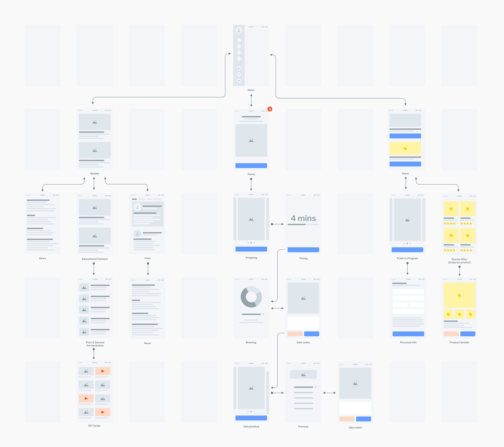This screenshot has width=504, height=447.
Task: Click the blue button on Home screen
Action: pos(251,166)
